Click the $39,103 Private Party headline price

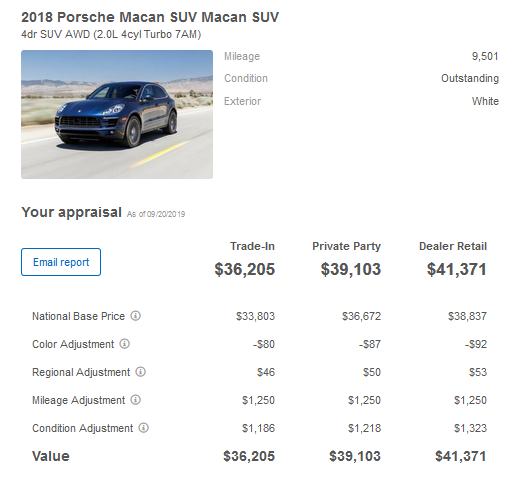(351, 269)
